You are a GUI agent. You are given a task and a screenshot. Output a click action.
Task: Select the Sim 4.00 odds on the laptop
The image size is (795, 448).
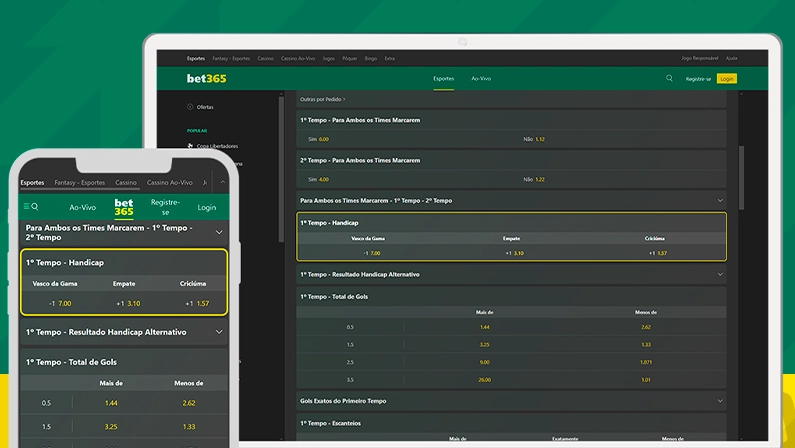[318, 179]
